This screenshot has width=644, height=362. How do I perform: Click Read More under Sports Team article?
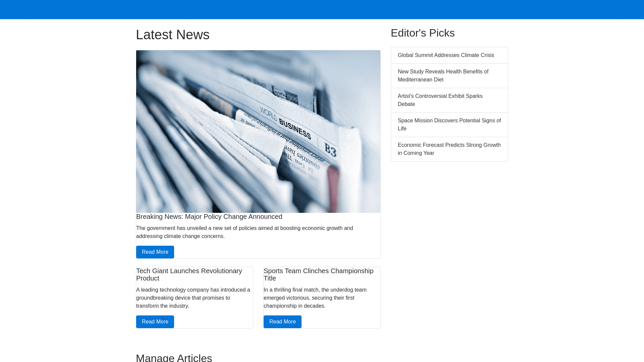282,322
